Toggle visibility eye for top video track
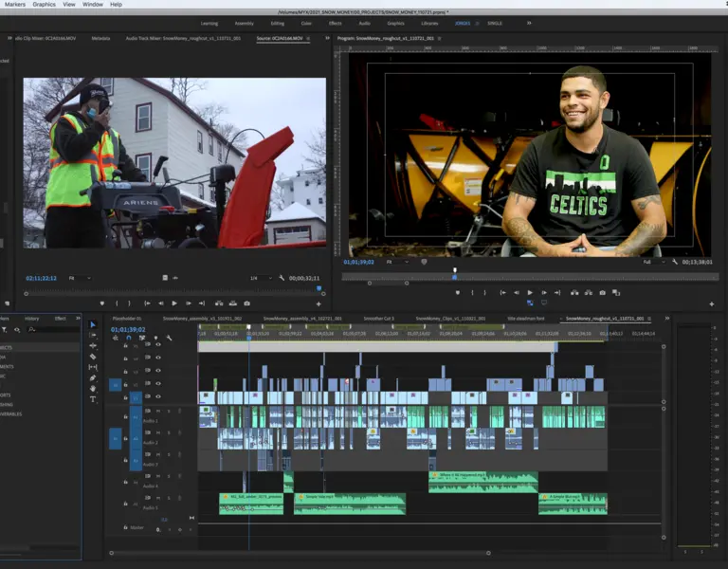The image size is (728, 569). [x=158, y=344]
